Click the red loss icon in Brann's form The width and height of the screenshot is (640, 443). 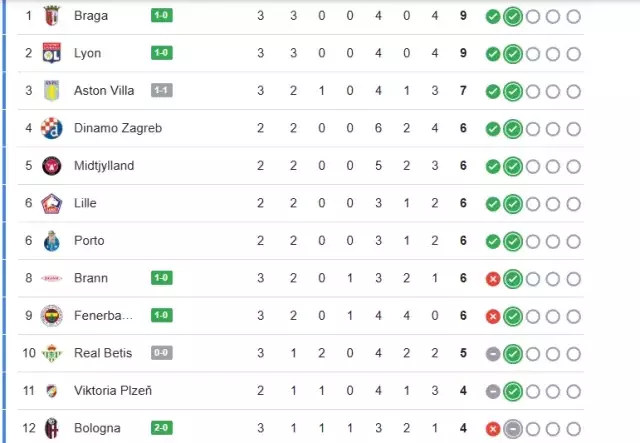click(x=492, y=278)
